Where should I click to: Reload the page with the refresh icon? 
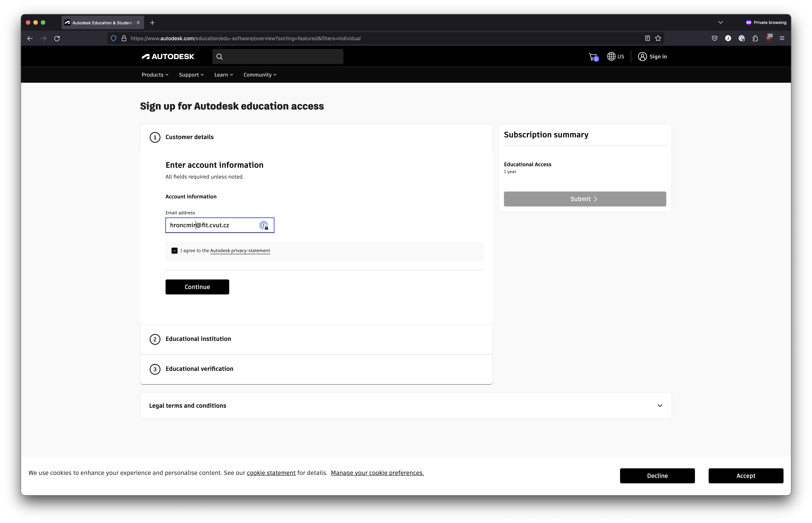coord(57,38)
